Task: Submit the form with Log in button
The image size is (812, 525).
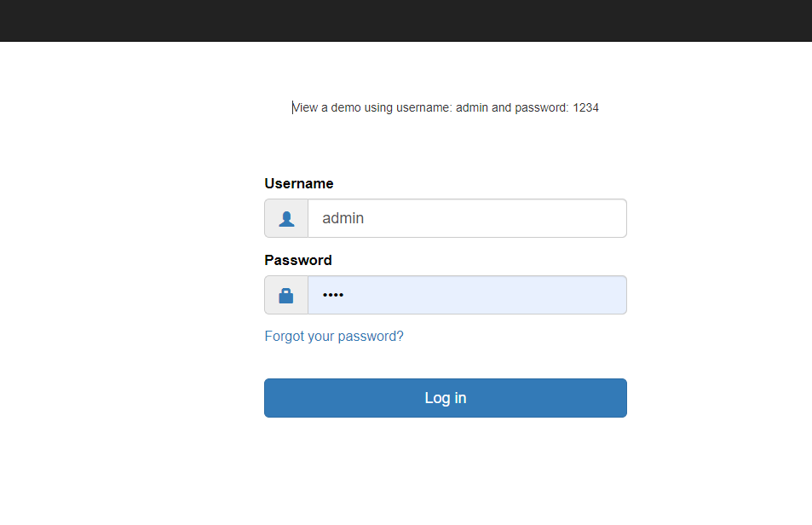Action: (x=446, y=398)
